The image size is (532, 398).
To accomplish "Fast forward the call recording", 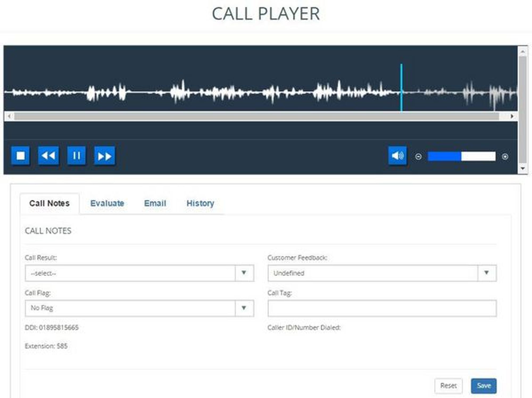I will pos(105,156).
